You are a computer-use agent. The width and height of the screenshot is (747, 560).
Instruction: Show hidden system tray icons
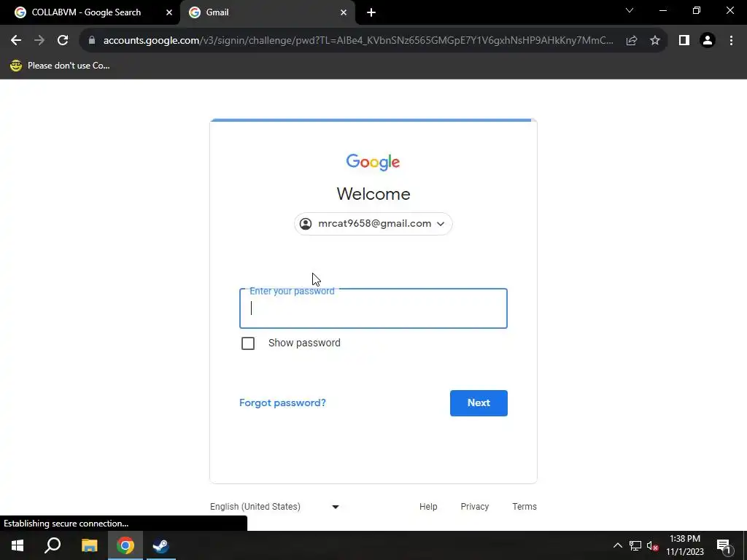coord(617,545)
